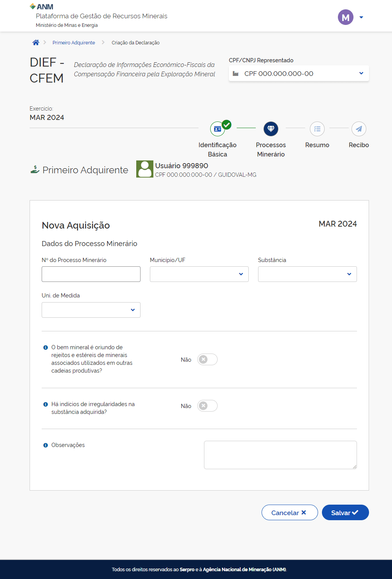
Task: Open the Uni. de Medida dropdown
Action: coord(91,310)
